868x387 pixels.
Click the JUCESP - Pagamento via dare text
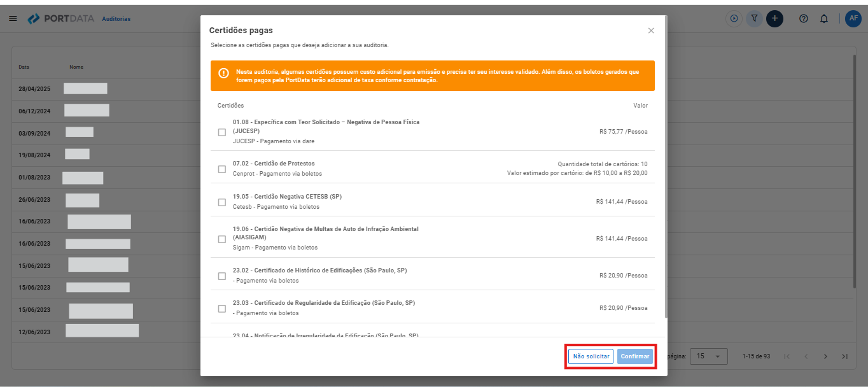click(274, 141)
